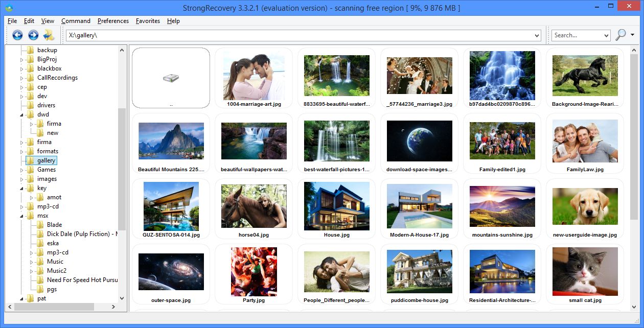644x328 pixels.
Task: Open the Help menu
Action: [x=174, y=21]
